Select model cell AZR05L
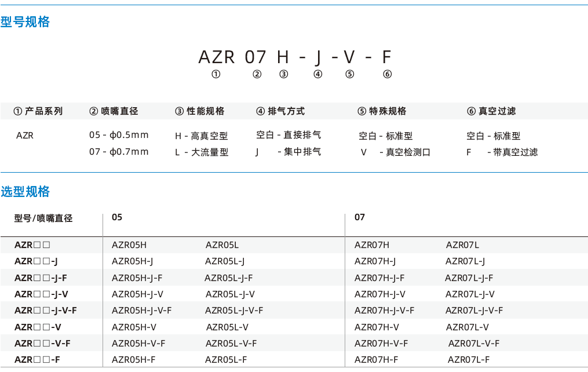 (x=222, y=245)
